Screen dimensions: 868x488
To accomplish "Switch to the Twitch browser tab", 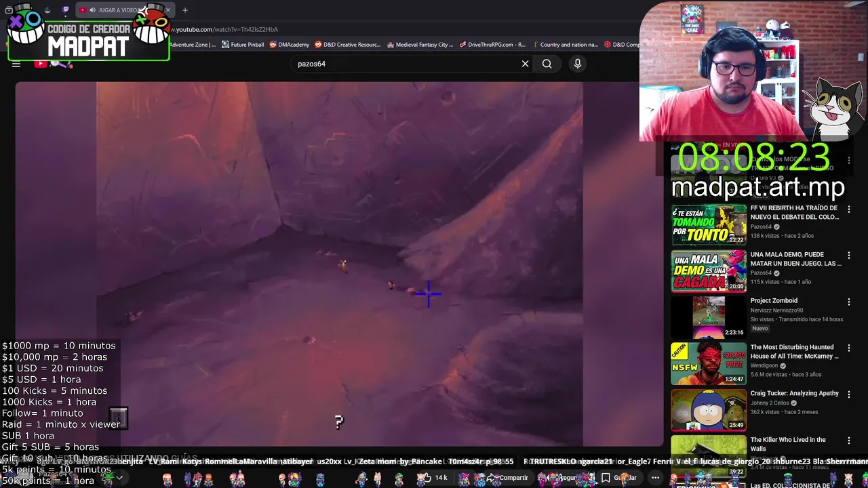I will coord(65,10).
